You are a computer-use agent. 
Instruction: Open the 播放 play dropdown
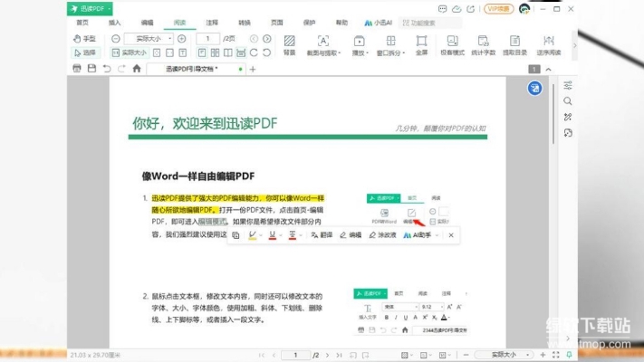(360, 45)
